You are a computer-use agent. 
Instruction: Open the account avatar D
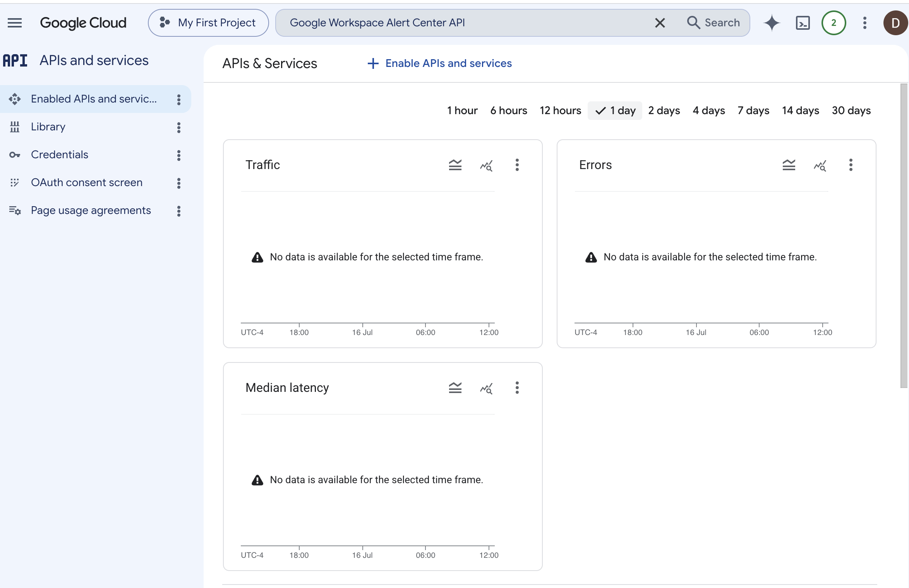point(895,23)
